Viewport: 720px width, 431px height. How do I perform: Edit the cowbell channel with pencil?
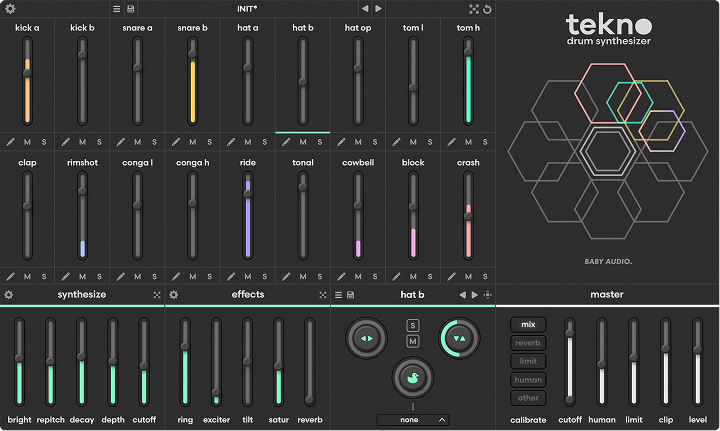(x=341, y=276)
